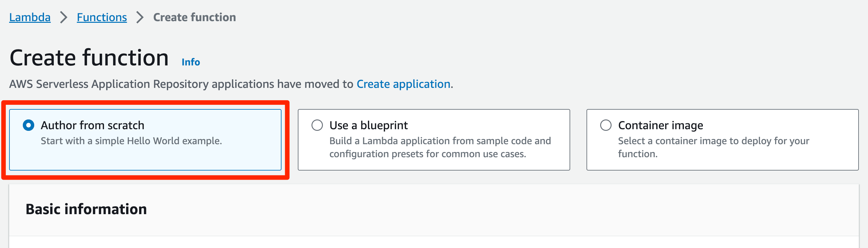Viewport: 868px width, 248px height.
Task: Open the Info link beside the heading
Action: (190, 62)
